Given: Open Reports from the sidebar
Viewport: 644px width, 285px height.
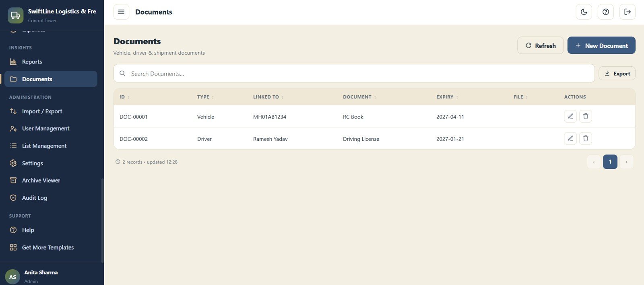Looking at the screenshot, I should pyautogui.click(x=51, y=62).
